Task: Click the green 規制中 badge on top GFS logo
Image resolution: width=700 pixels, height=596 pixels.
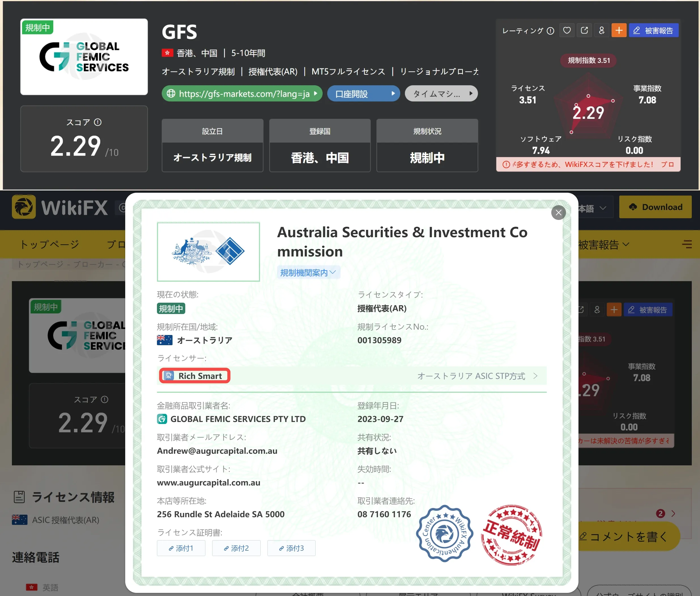Action: click(37, 27)
